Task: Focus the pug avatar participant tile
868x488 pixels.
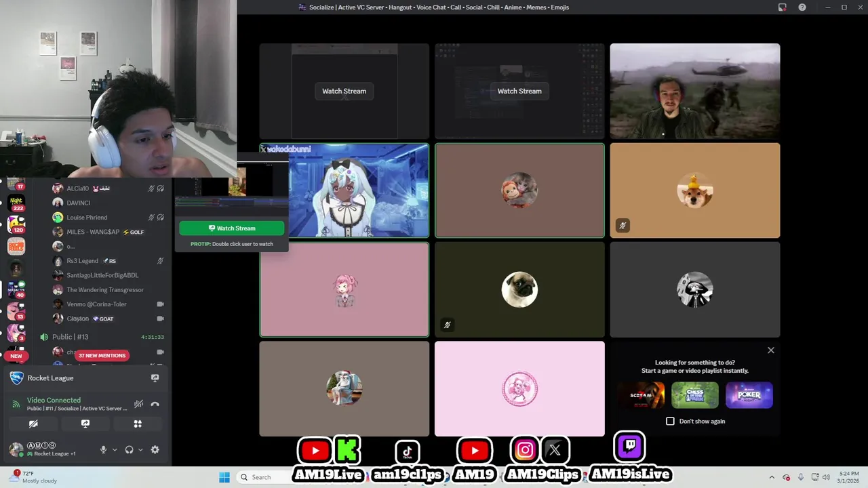Action: 519,289
